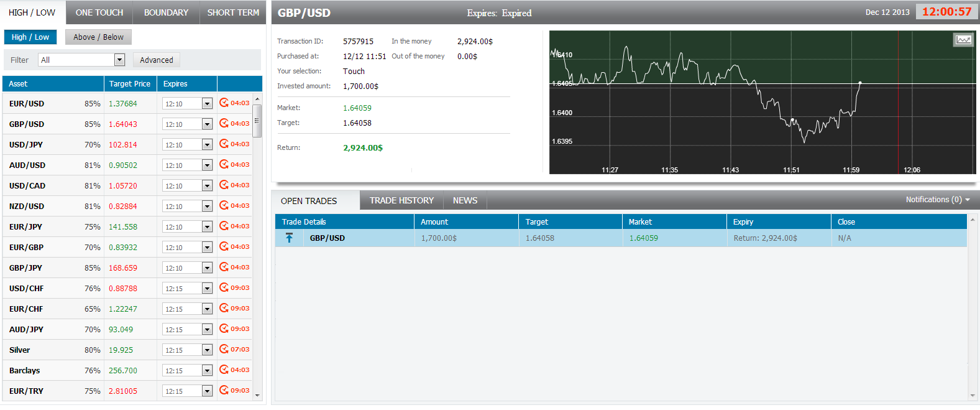Image resolution: width=980 pixels, height=410 pixels.
Task: Click the timer icon beside Silver's expiry
Action: (x=224, y=349)
